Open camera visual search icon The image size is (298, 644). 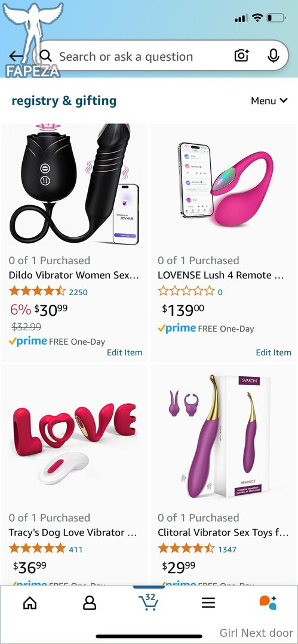[242, 55]
